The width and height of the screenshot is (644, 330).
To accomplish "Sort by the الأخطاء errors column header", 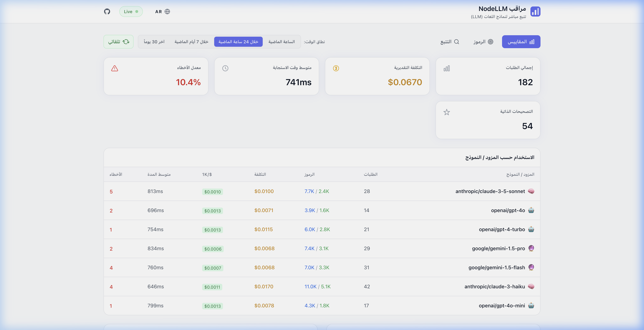I will pos(116,174).
